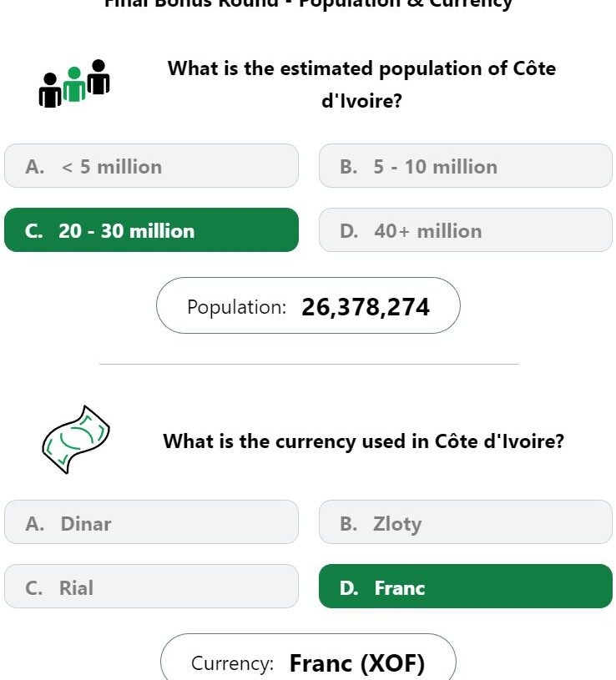Screen dimensions: 616x680
Task: Select the Rial answer option
Action: pos(151,587)
